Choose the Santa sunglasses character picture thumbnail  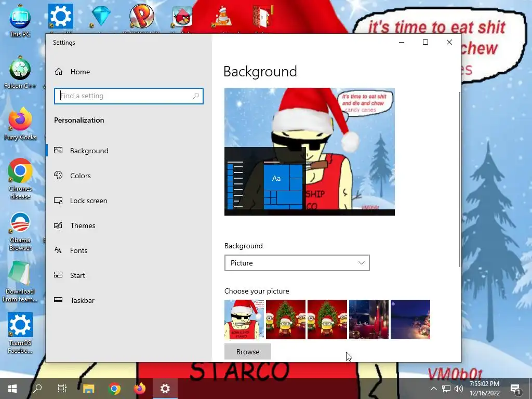[x=244, y=320]
